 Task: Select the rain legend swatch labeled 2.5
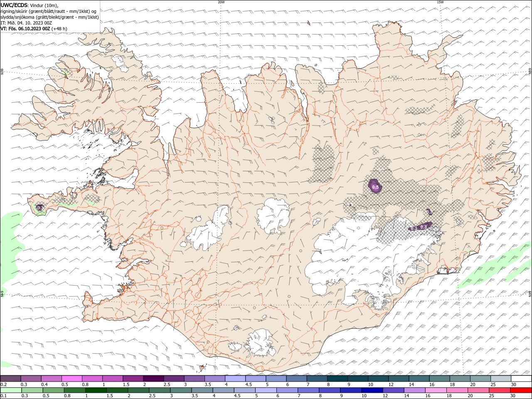point(160,390)
